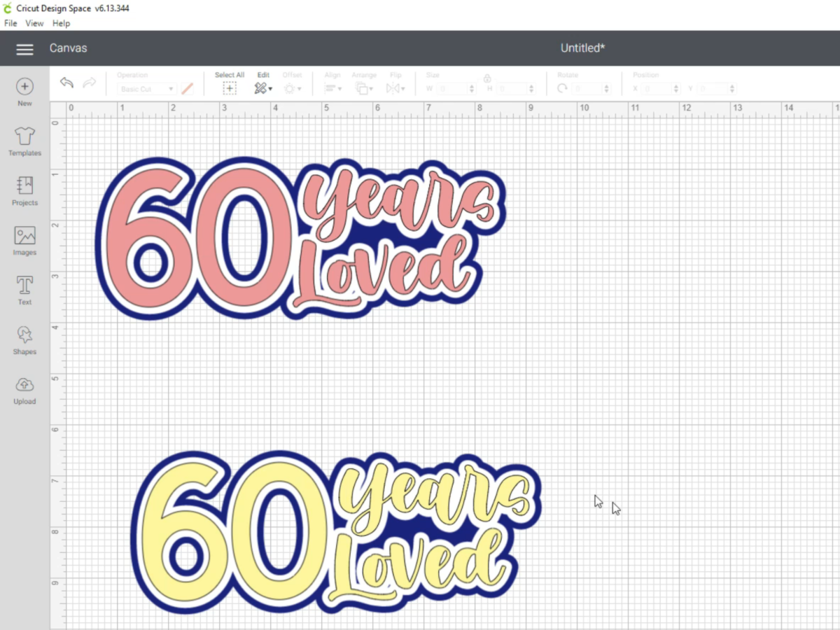The height and width of the screenshot is (630, 840).
Task: Click the Canvas label in header
Action: (x=68, y=48)
